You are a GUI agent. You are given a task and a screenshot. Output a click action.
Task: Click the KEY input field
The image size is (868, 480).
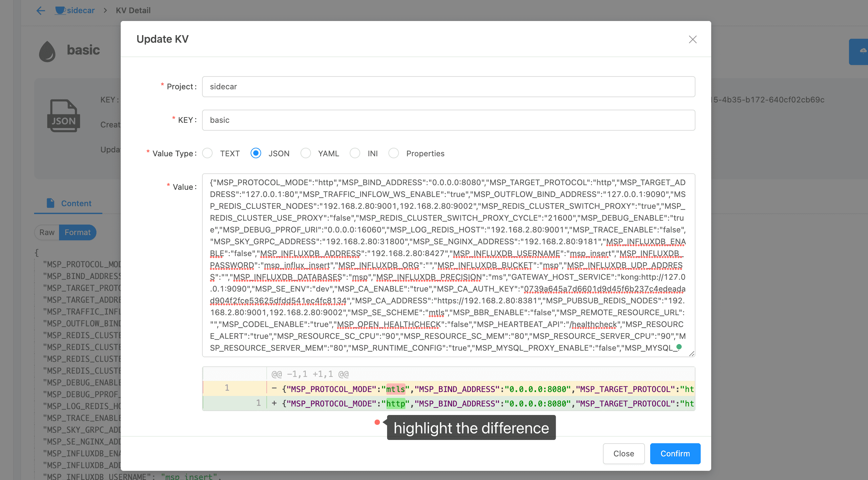(x=448, y=120)
